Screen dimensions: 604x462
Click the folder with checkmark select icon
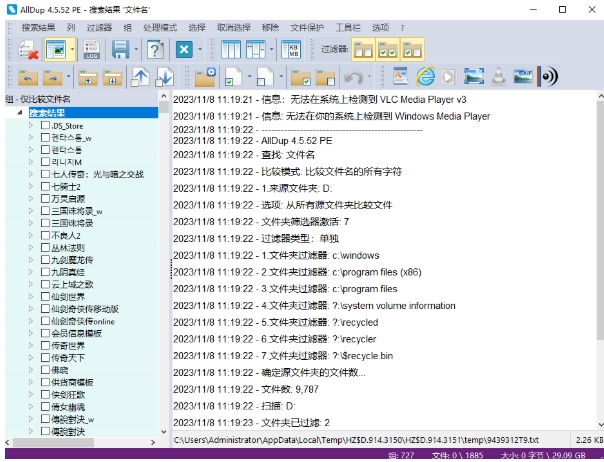(x=301, y=77)
